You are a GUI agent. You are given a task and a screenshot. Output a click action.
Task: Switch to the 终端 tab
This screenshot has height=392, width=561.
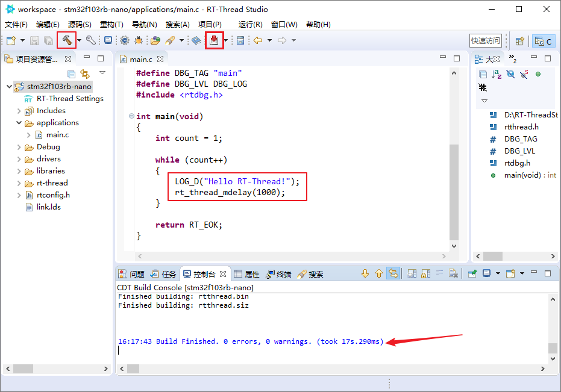coord(278,275)
